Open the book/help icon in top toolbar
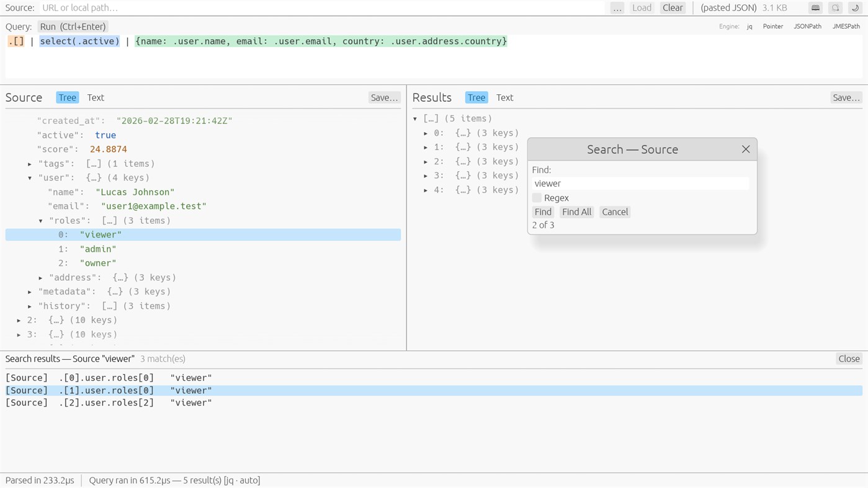This screenshot has height=488, width=868. pyautogui.click(x=815, y=8)
